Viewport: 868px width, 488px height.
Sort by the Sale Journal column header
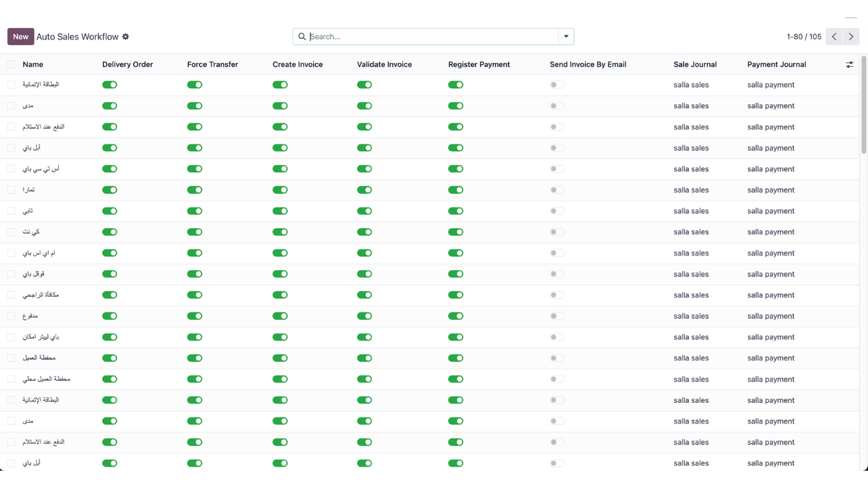(695, 64)
